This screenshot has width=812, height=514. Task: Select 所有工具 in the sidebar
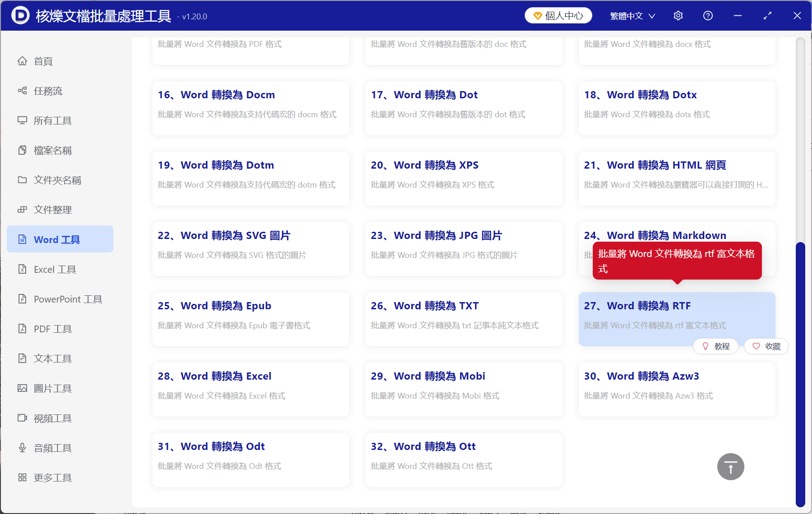pos(52,120)
